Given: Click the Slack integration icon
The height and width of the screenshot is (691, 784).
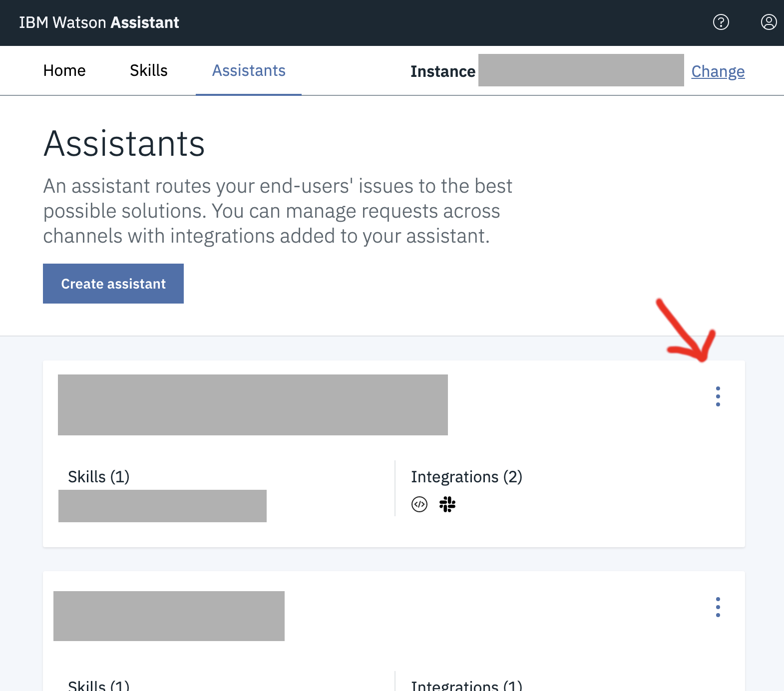Looking at the screenshot, I should pyautogui.click(x=447, y=504).
